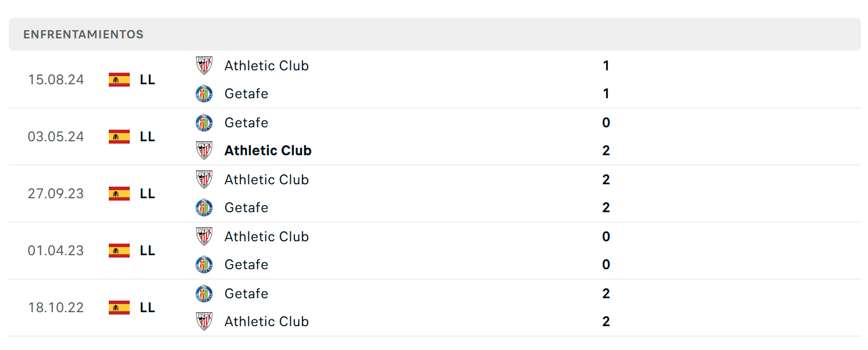Viewport: 868px width, 350px height.
Task: Click LL league label in 18.10.22 row
Action: 148,308
